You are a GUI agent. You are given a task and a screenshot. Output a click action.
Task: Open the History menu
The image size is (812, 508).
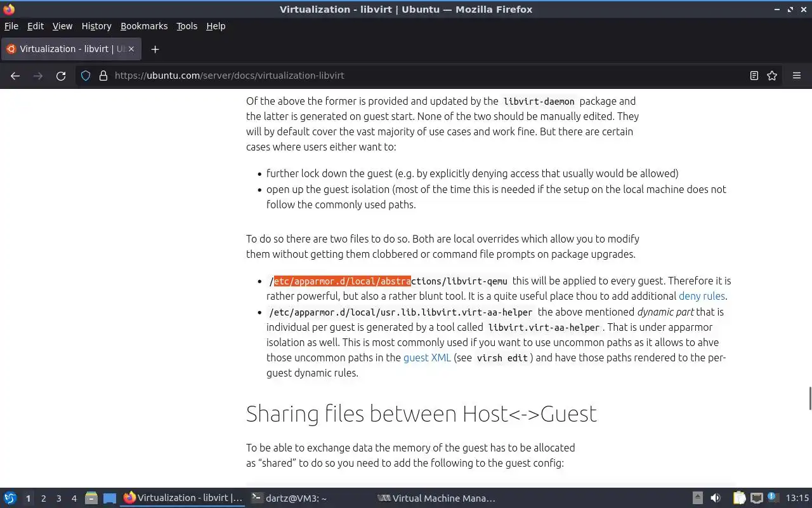96,26
